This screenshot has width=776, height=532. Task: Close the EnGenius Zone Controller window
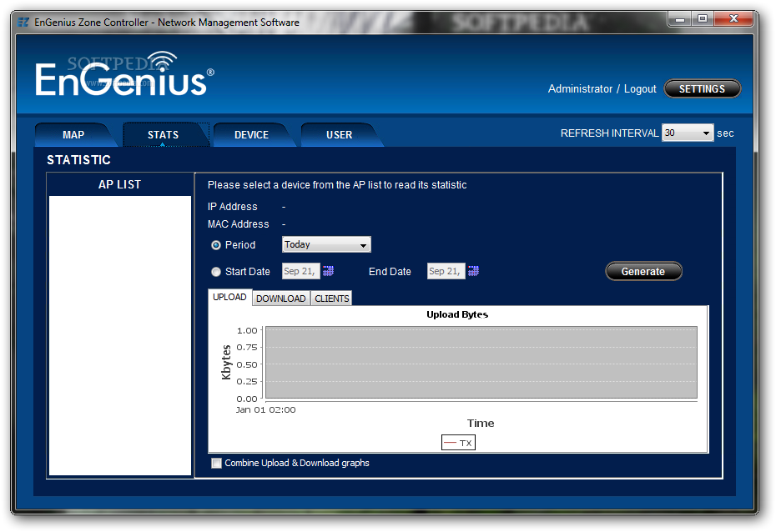(x=734, y=19)
